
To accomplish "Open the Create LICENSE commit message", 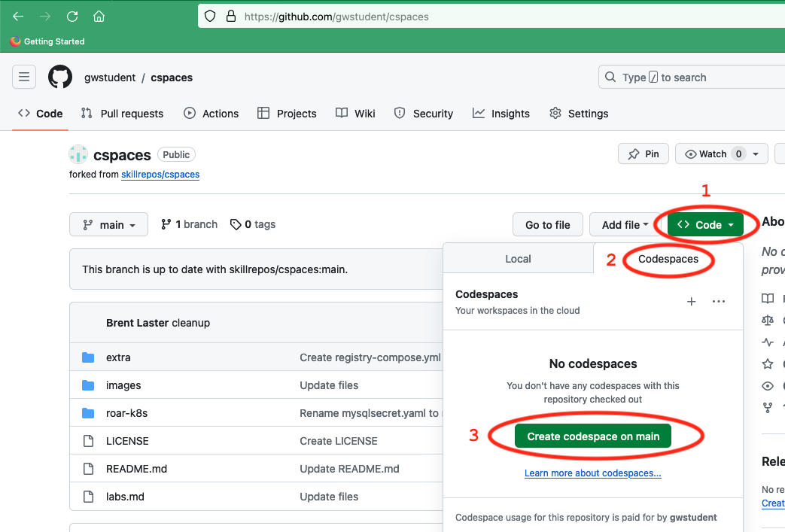I will 339,441.
